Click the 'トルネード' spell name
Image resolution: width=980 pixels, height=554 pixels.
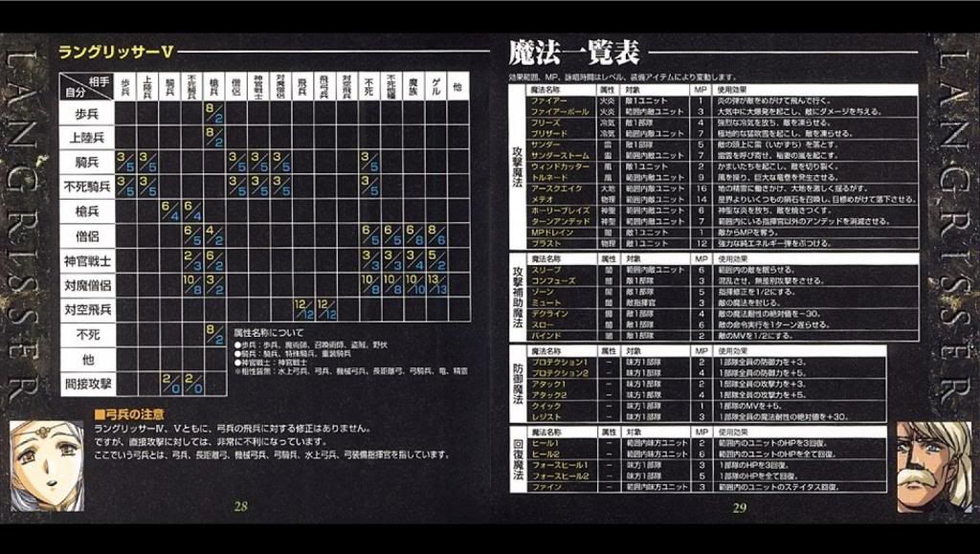tap(548, 177)
